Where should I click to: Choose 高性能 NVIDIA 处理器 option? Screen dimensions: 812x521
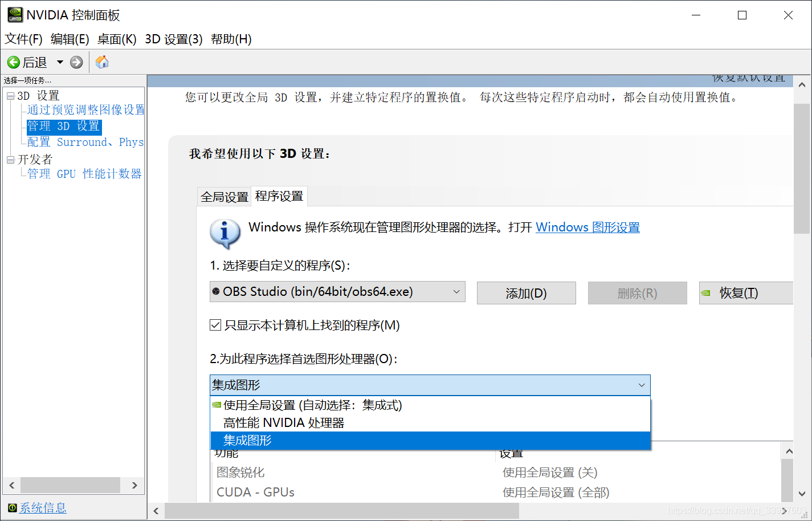[x=430, y=423]
